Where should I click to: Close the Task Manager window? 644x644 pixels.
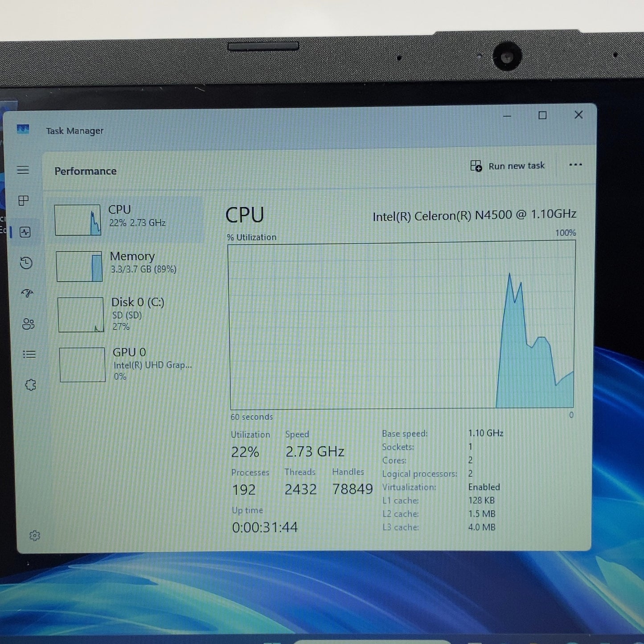pos(578,115)
